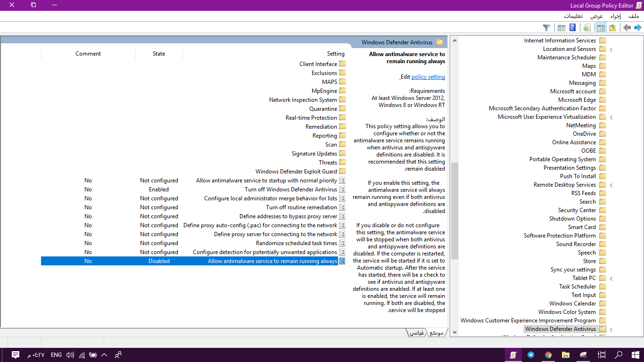Click the folder icon beside OneDrive in the tree
Viewport: 644px width, 362px height.
pyautogui.click(x=603, y=134)
